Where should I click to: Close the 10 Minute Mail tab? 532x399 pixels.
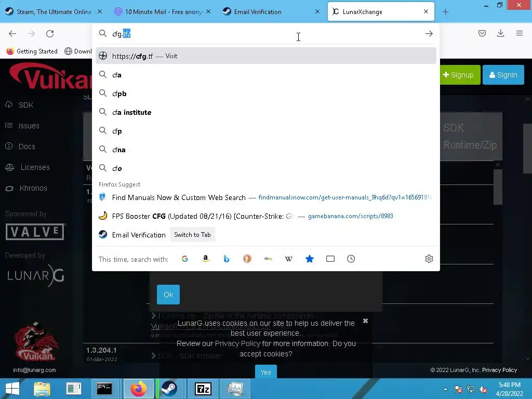point(208,11)
